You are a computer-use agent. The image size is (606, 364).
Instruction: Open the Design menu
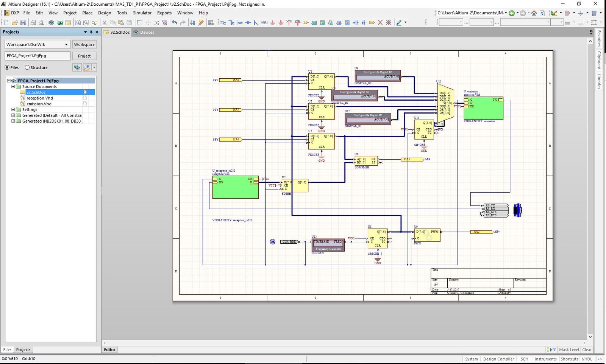[x=105, y=13]
